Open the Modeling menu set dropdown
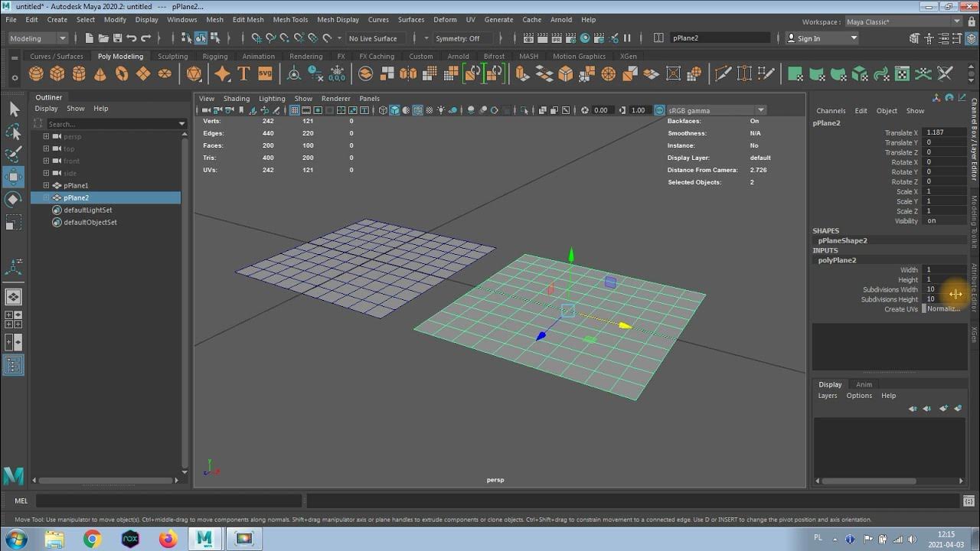This screenshot has height=551, width=980. pos(38,38)
